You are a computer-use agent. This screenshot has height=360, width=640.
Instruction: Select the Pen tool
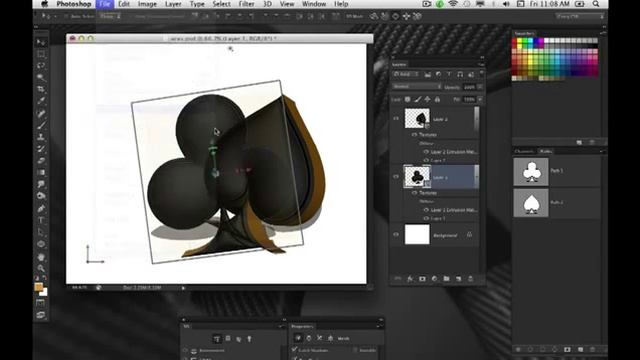[x=41, y=209]
